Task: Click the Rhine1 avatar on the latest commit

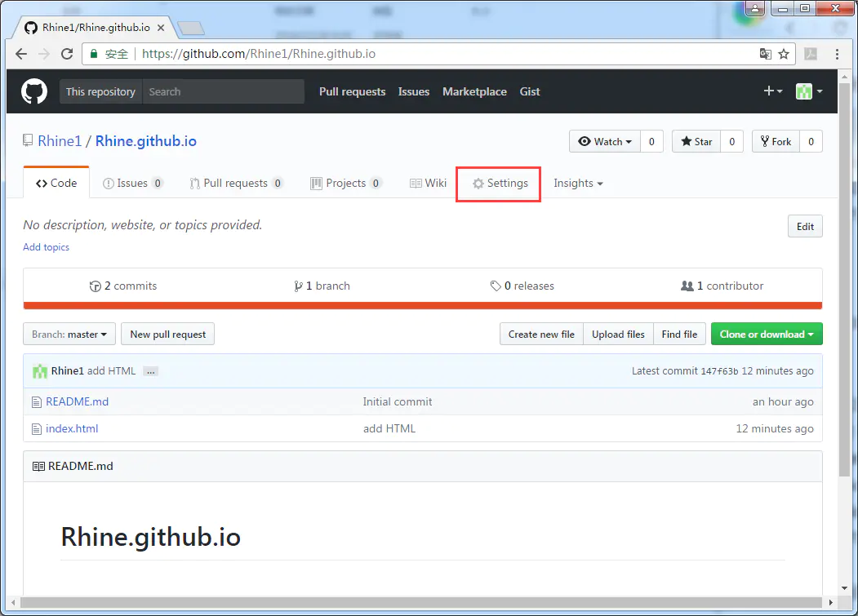Action: click(x=40, y=371)
